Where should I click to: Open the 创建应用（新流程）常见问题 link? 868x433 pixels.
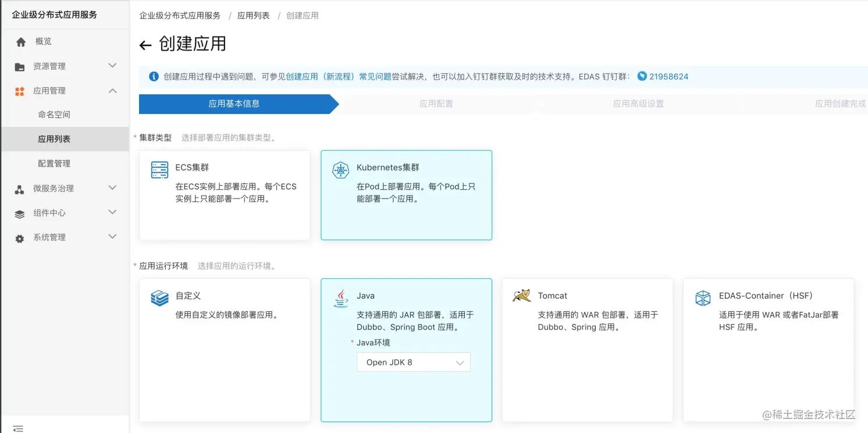tap(339, 76)
